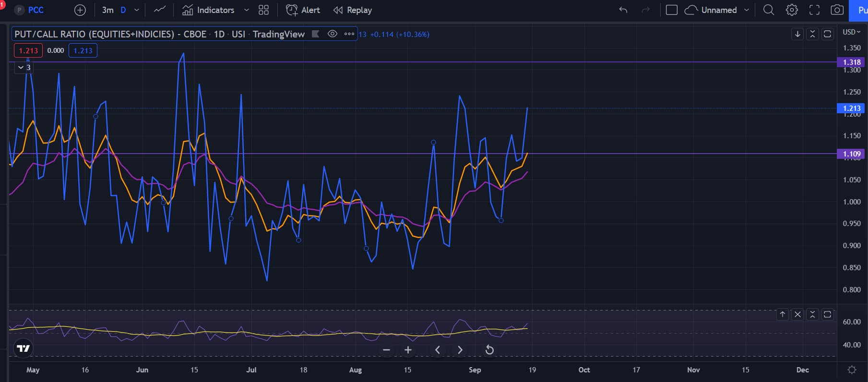Save the Unnamed chart layout
Image resolution: width=868 pixels, height=382 pixels.
(x=711, y=10)
